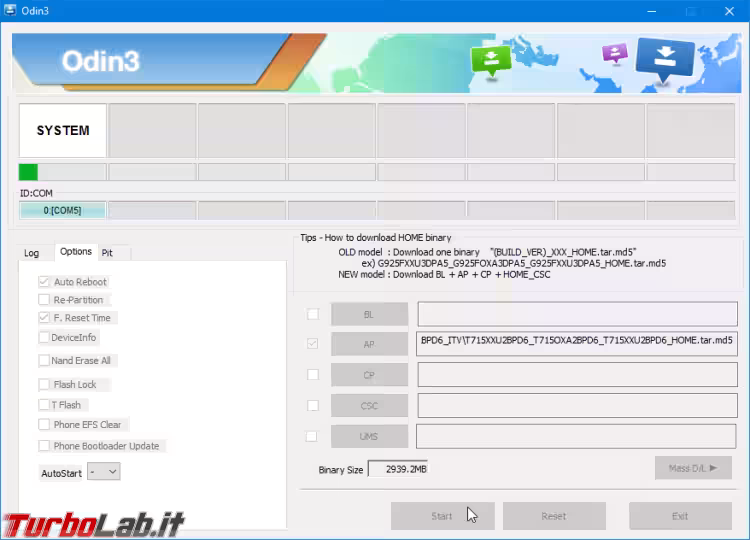Click the ID:COM label

(36, 193)
